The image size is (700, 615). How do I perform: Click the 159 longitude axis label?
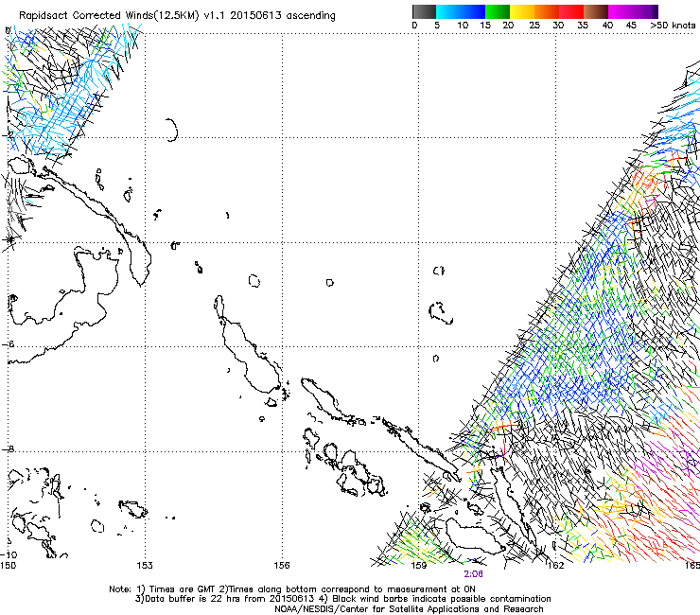(419, 566)
